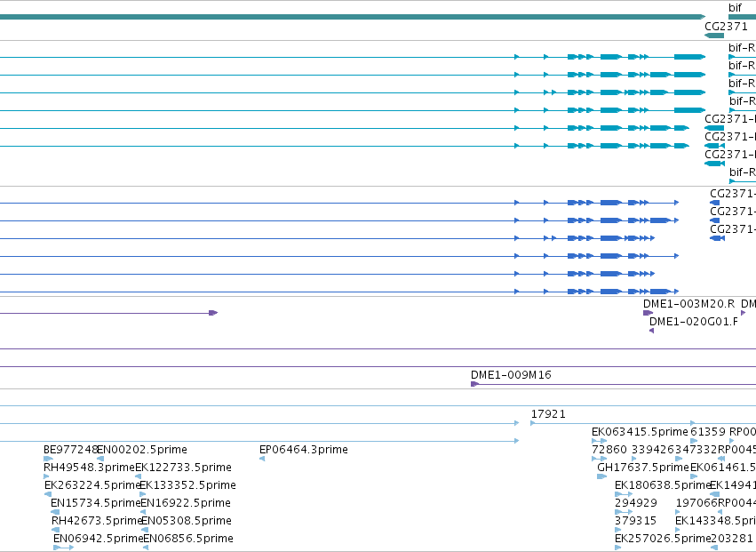
Task: Click the EN06942.5prime label
Action: 99,539
